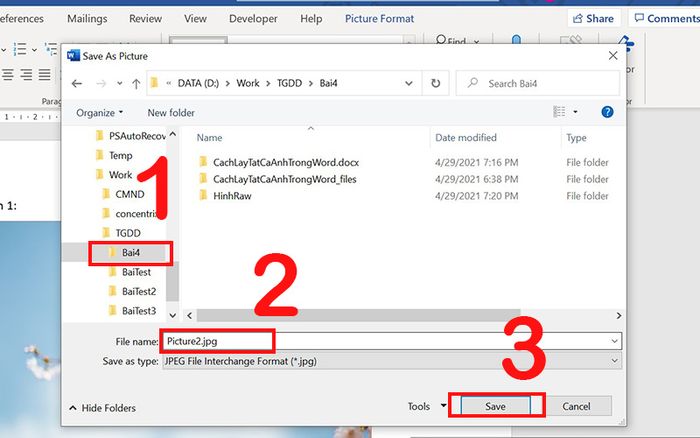The width and height of the screenshot is (700, 438).
Task: Click tree scrollbar down arrow
Action: pos(173,315)
